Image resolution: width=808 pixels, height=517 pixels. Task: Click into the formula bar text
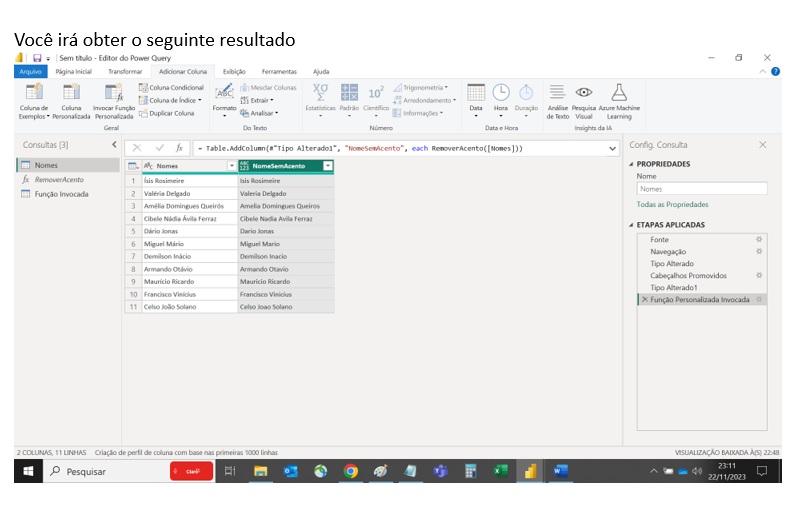tap(361, 148)
